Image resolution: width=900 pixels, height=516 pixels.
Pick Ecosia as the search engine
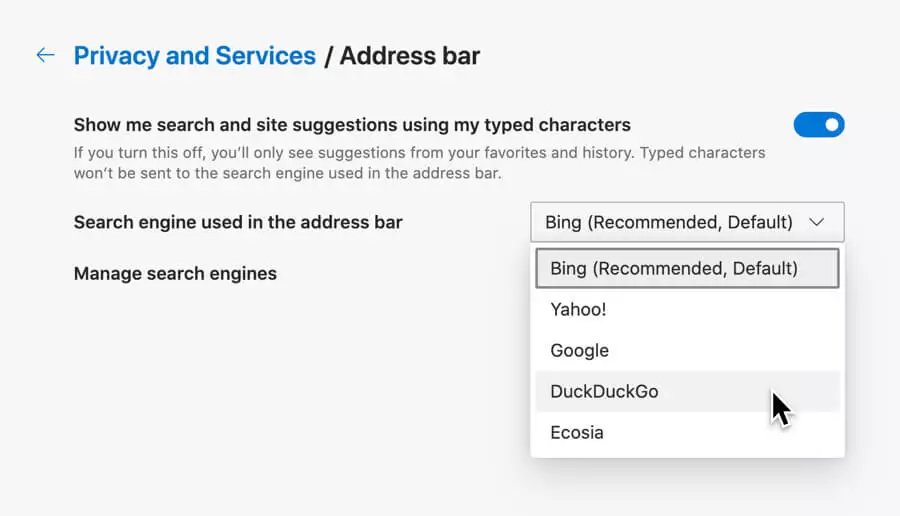click(x=687, y=432)
